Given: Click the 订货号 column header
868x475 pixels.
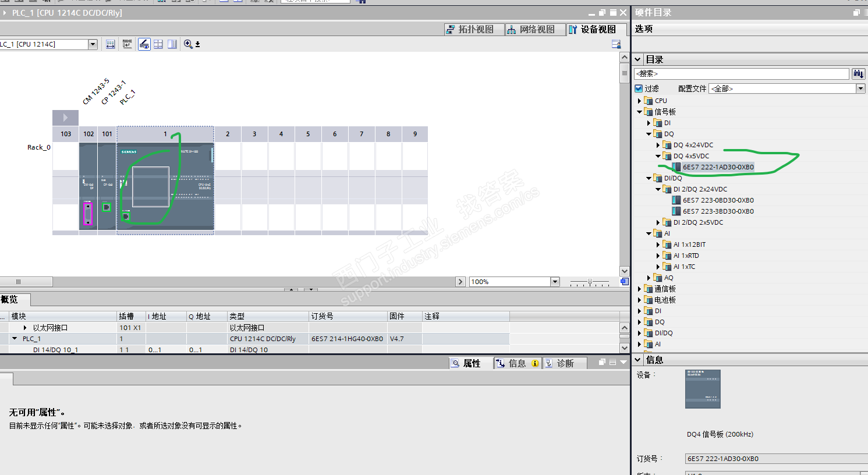Looking at the screenshot, I should tap(348, 316).
